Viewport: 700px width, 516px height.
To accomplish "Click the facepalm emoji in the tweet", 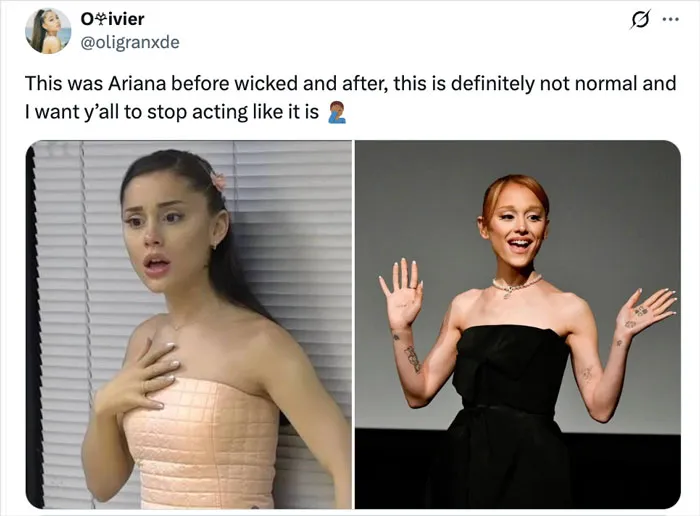I will [x=336, y=112].
